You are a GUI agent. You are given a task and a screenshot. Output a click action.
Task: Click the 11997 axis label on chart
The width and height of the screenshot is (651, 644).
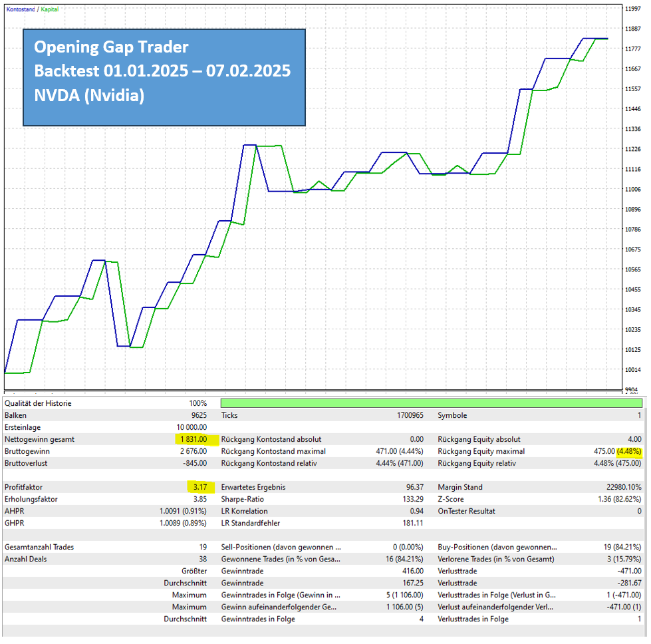click(633, 9)
